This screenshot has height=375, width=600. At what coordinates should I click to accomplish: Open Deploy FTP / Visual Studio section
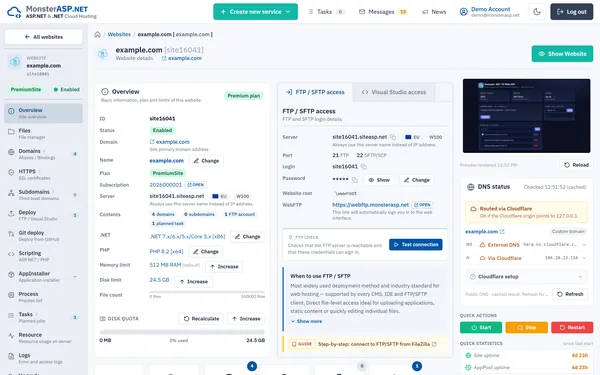[x=43, y=215]
